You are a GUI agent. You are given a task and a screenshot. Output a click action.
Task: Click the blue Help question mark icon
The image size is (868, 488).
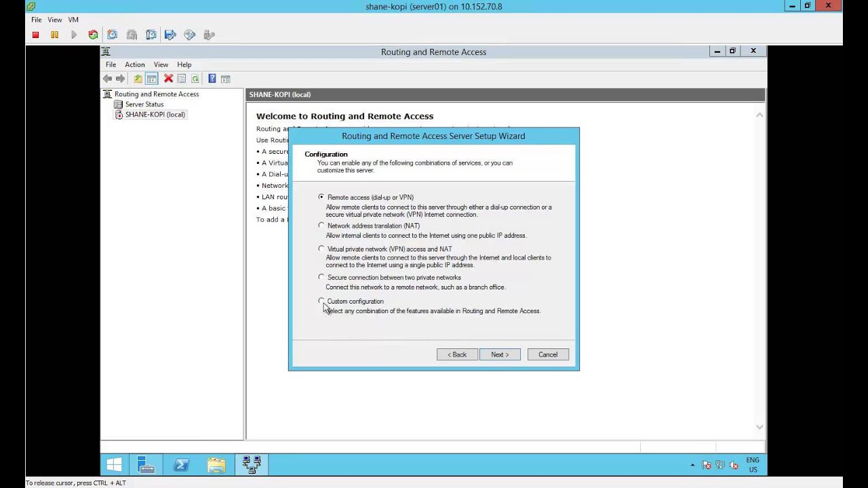tap(212, 79)
